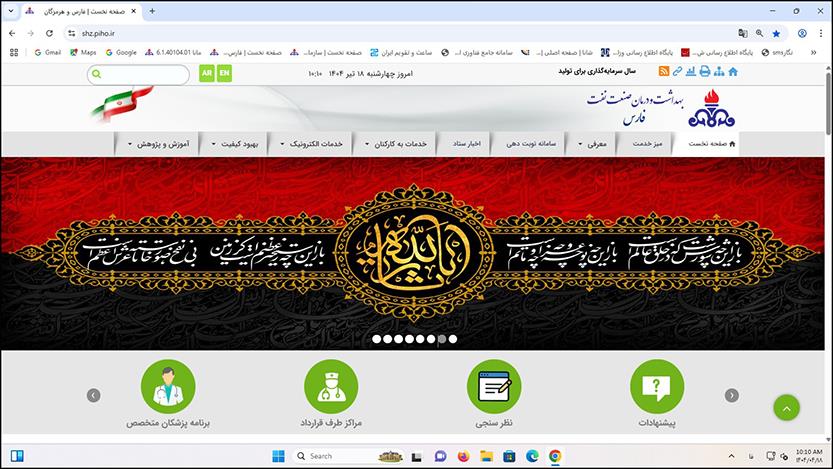The width and height of the screenshot is (833, 469).
Task: Open the Chrome profile icon
Action: click(x=802, y=33)
